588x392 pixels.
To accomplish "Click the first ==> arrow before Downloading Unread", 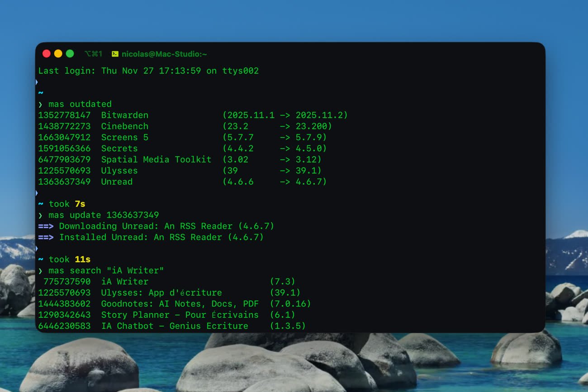I will click(46, 226).
